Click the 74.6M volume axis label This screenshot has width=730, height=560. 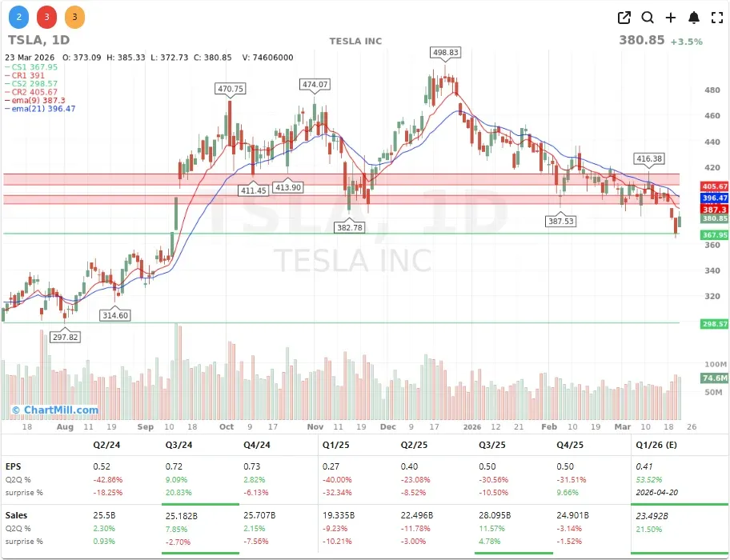(x=709, y=377)
